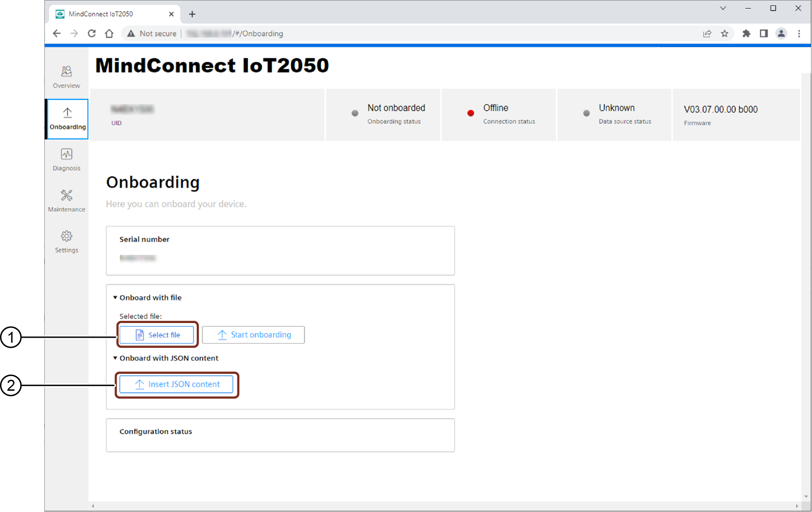Click the Selected file label
Image resolution: width=812 pixels, height=512 pixels.
pyautogui.click(x=140, y=316)
